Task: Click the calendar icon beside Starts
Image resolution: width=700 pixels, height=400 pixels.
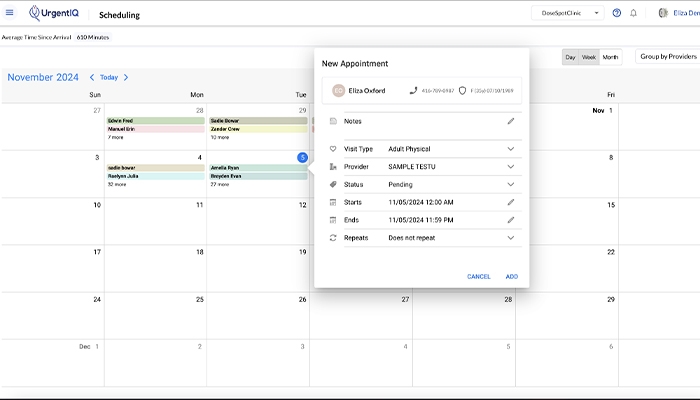Action: (333, 202)
